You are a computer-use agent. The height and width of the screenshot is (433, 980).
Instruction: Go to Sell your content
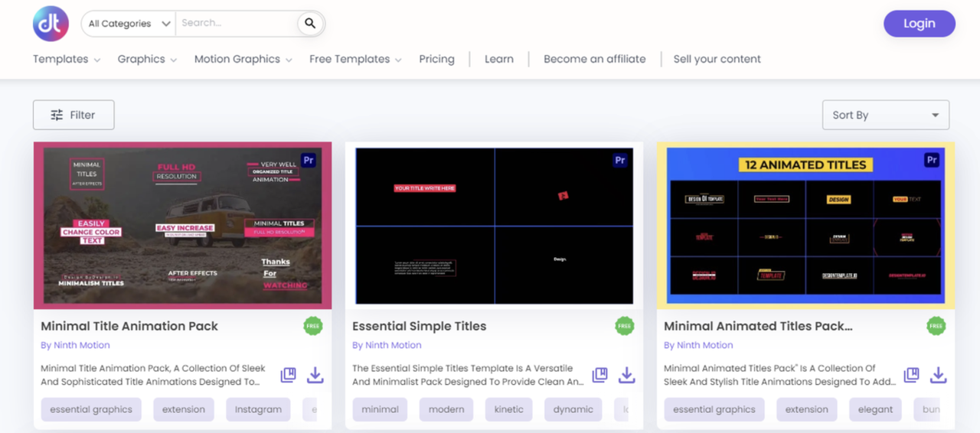coord(717,59)
